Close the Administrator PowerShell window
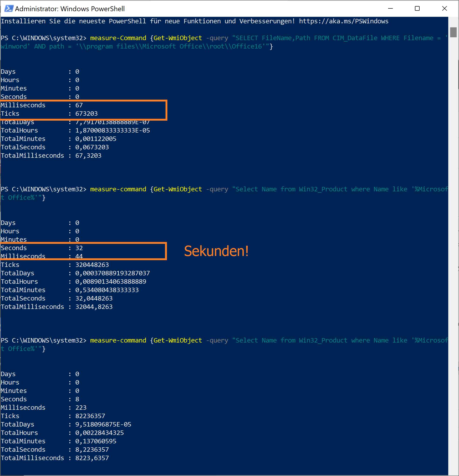Viewport: 459px width, 476px height. (445, 8)
